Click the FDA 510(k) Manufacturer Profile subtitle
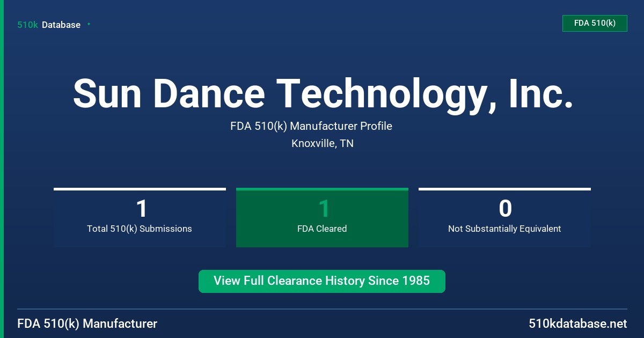 click(x=311, y=126)
